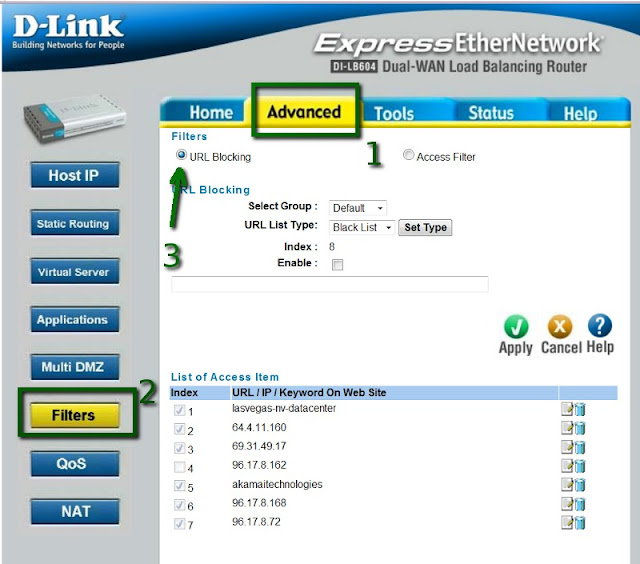Click the lasvegas-nv-datacenter list entry text
The height and width of the screenshot is (564, 640).
click(x=284, y=408)
